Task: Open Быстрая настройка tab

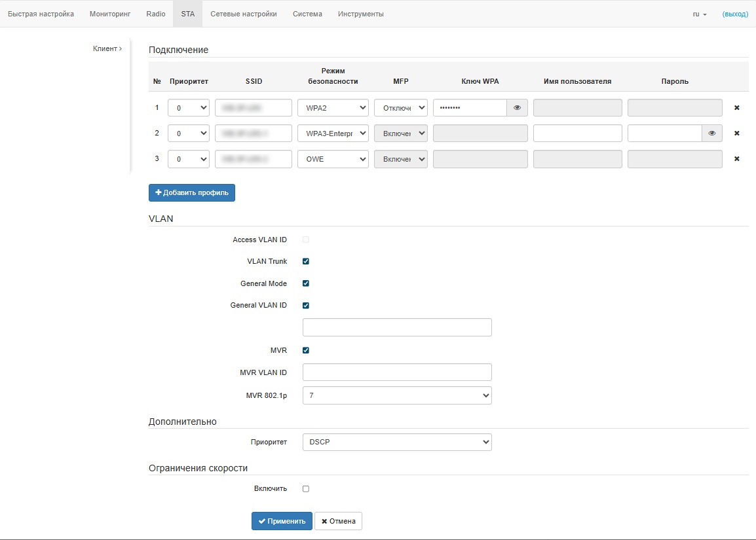Action: [x=41, y=14]
